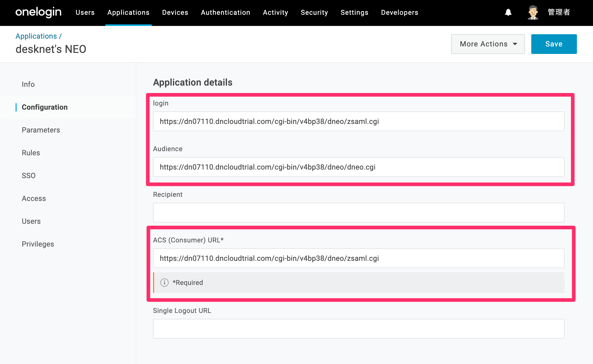Save the application configuration
This screenshot has height=364, width=593.
554,44
